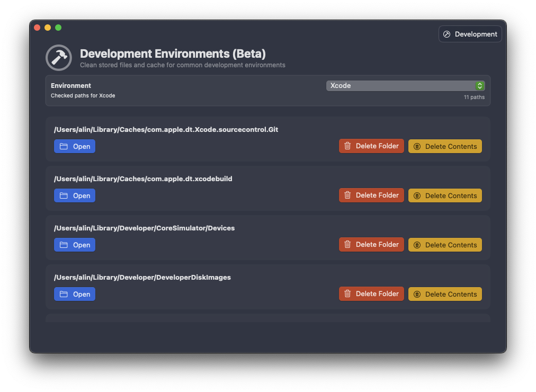Click circled trash icon for sourcecontrol.Git contents
536x392 pixels.
417,147
